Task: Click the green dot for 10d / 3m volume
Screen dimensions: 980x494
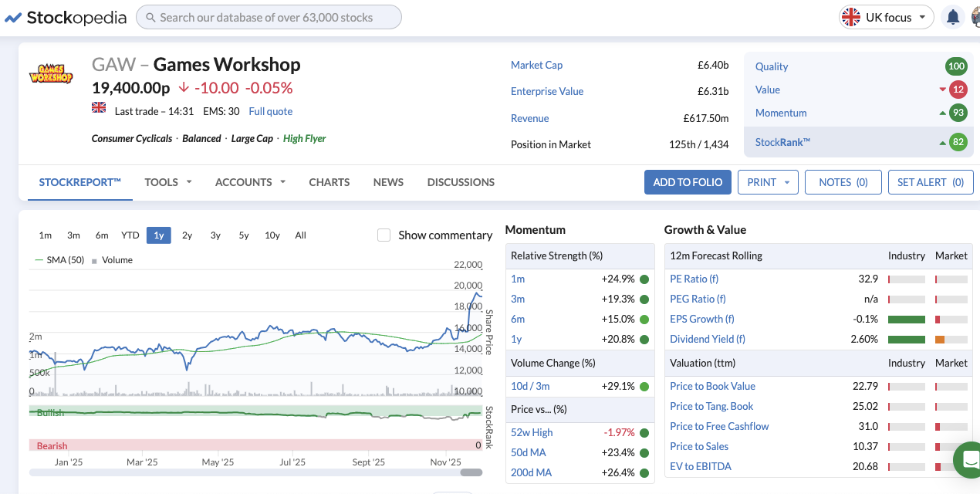Action: (644, 386)
